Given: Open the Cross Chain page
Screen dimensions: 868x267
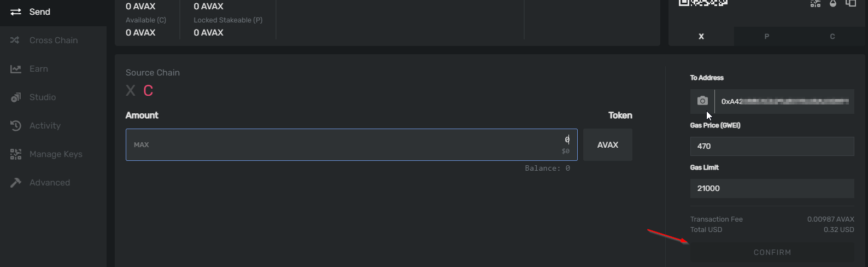Looking at the screenshot, I should coord(54,40).
